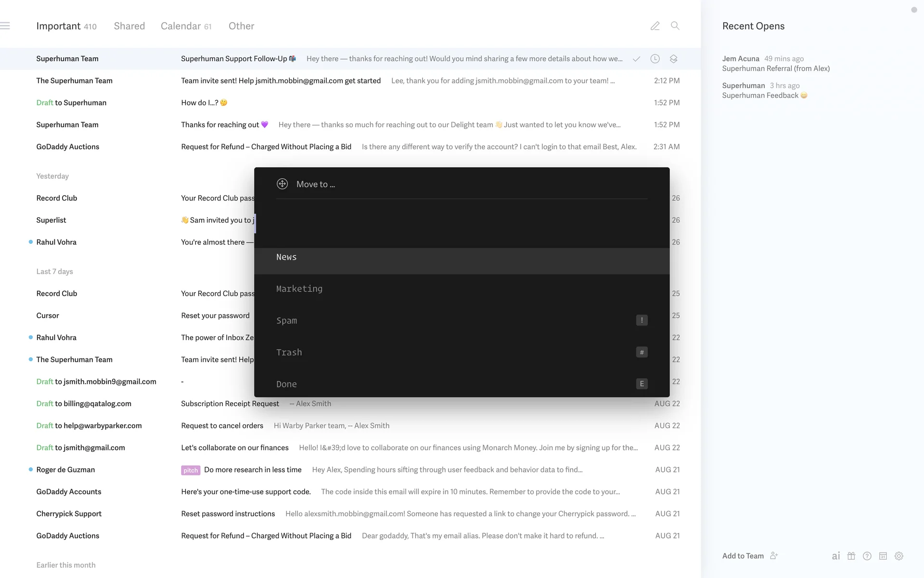Open the settings gear icon
The width and height of the screenshot is (924, 578).
click(x=899, y=556)
